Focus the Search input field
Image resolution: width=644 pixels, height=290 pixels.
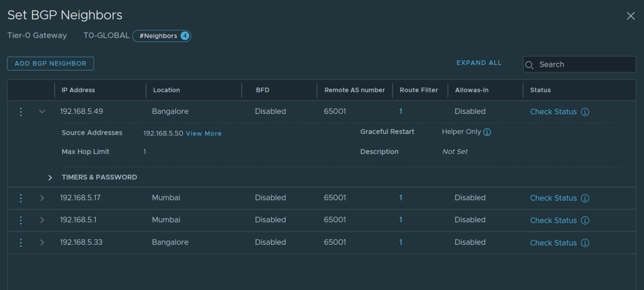(585, 64)
